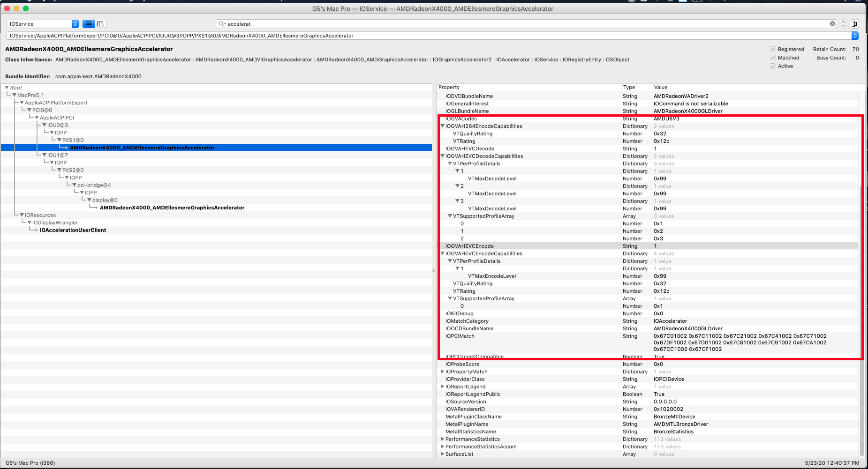Collapse the MacPro5,1 node
Screen dimensions: 868x469
tap(14, 95)
